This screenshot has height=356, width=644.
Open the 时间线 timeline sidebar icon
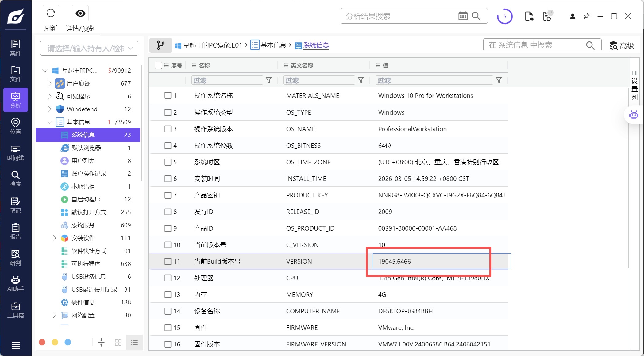15,153
